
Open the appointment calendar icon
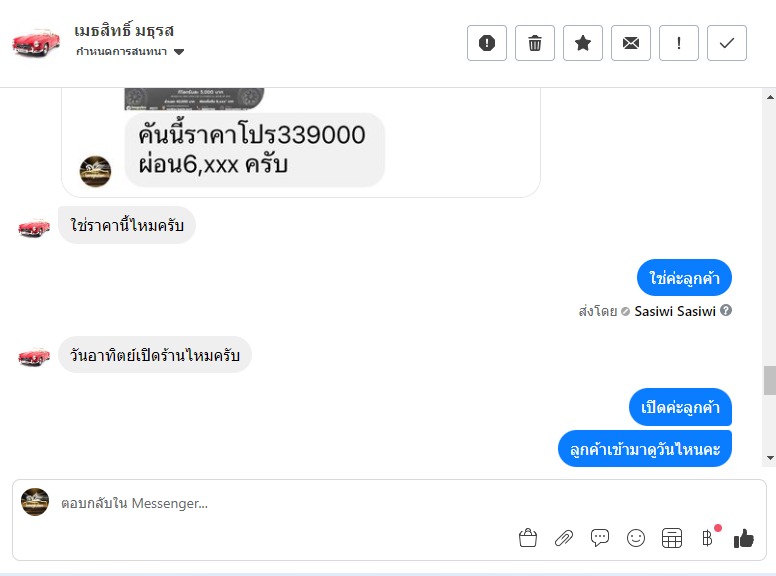pyautogui.click(x=672, y=538)
